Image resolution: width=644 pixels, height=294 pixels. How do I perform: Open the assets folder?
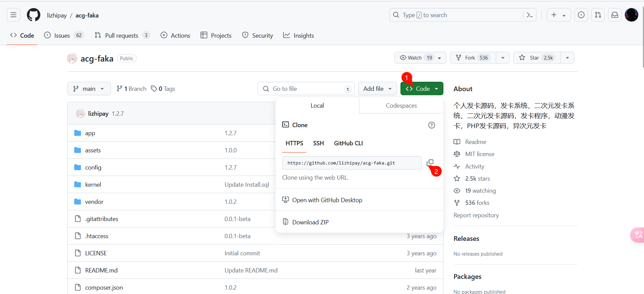(x=93, y=150)
